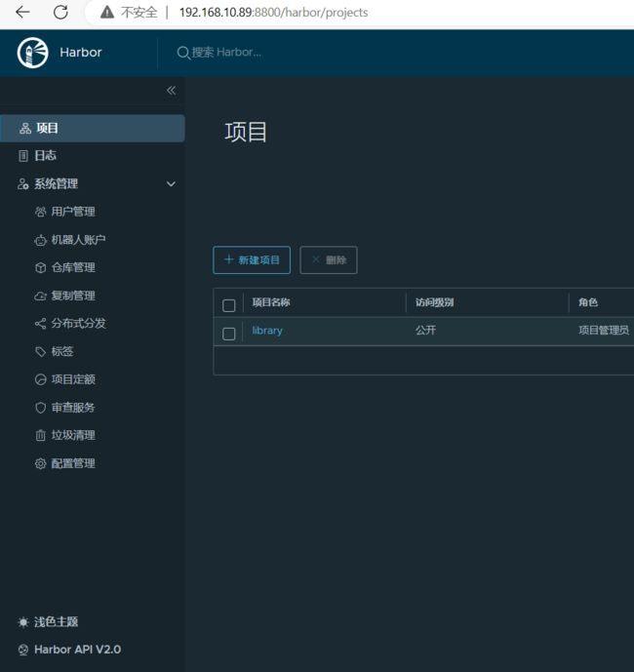This screenshot has width=634, height=672.
Task: Click the 仓库管理 registry cube icon
Action: (40, 268)
